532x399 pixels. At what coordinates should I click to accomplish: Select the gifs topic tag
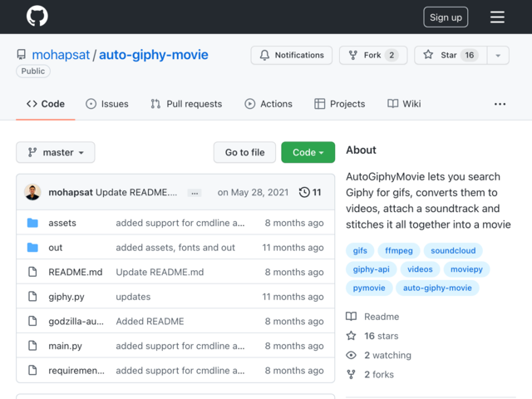360,250
